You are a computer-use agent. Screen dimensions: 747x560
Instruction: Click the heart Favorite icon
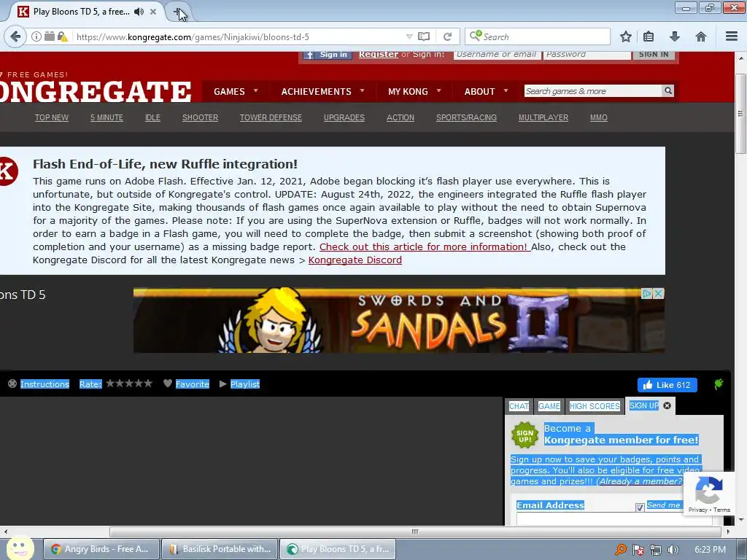(167, 384)
